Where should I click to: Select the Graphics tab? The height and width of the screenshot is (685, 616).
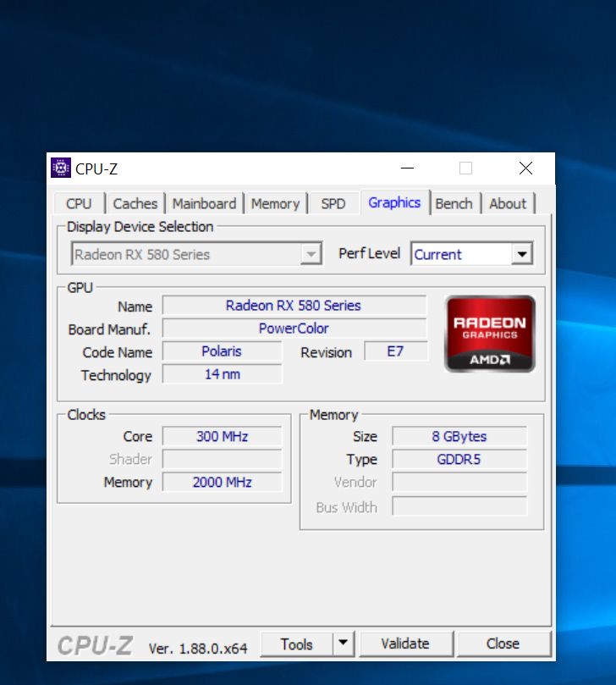point(394,202)
